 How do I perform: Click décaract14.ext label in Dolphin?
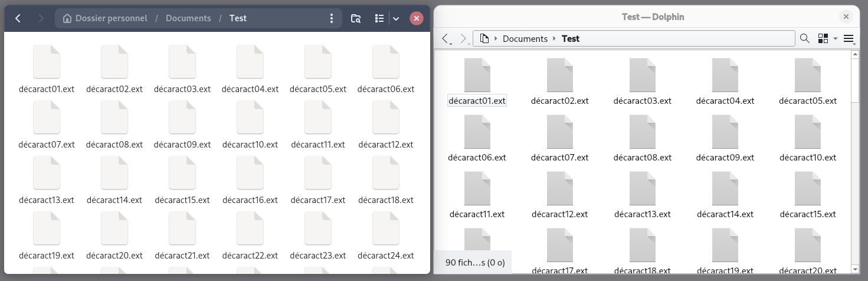coord(725,214)
